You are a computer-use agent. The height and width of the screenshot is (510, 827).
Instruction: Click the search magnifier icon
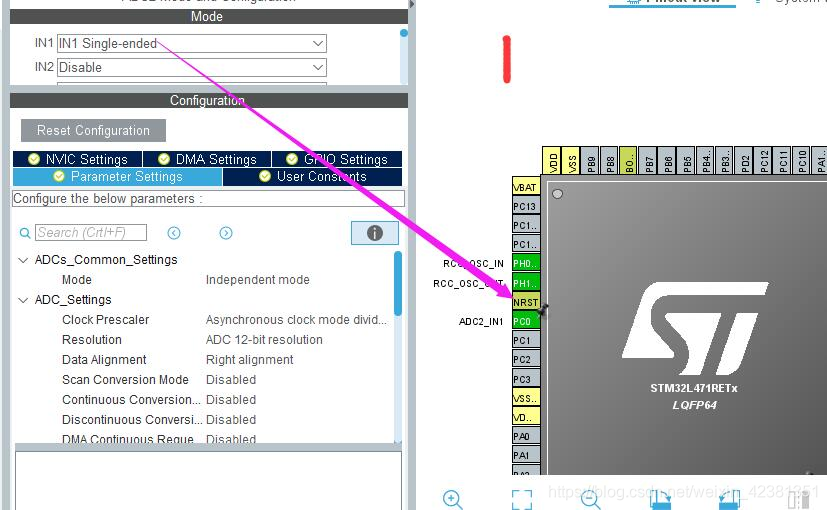pos(25,233)
